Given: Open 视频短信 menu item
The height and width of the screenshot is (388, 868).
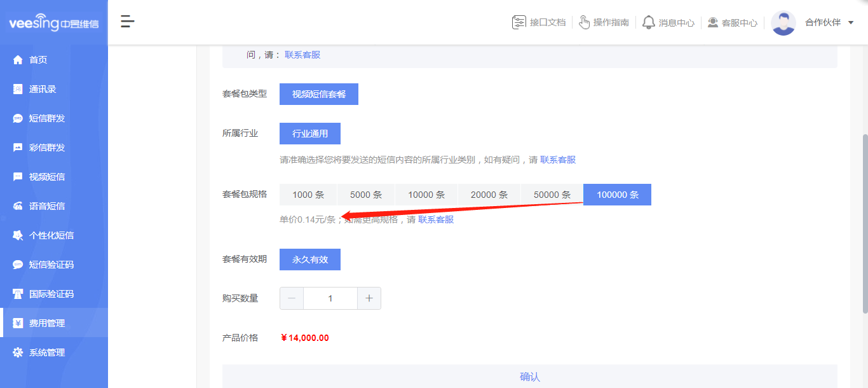Looking at the screenshot, I should (x=54, y=177).
